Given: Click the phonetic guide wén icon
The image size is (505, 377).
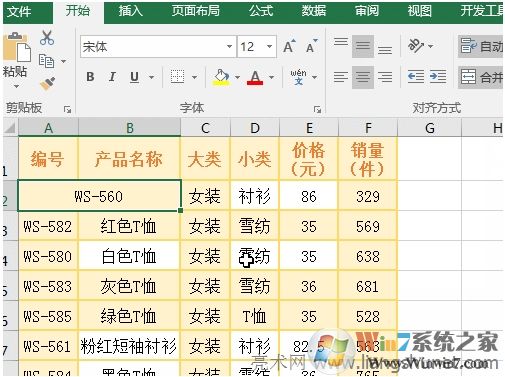Looking at the screenshot, I should tap(298, 77).
